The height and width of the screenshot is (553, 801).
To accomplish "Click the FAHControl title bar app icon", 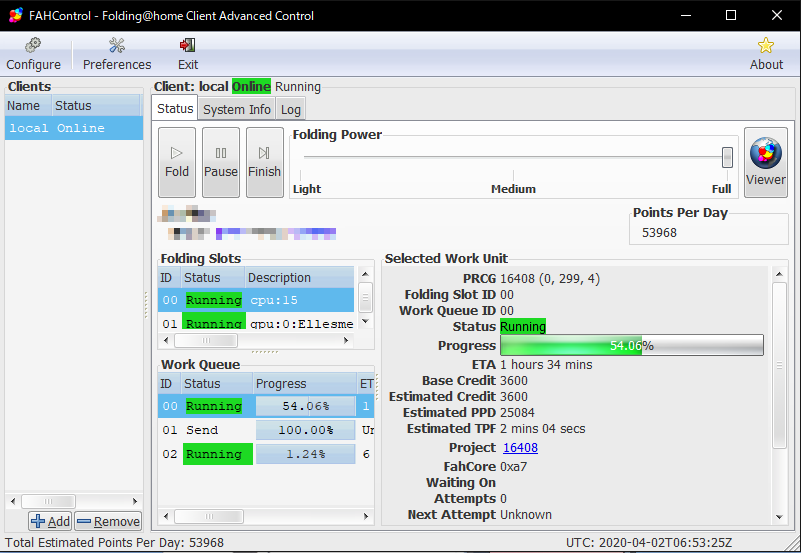I will 15,15.
